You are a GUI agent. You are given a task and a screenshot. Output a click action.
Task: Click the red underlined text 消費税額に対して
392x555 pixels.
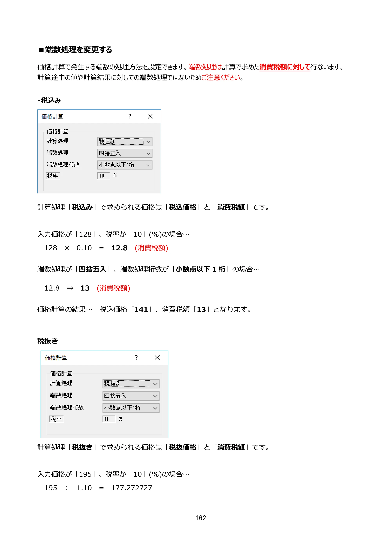click(285, 67)
